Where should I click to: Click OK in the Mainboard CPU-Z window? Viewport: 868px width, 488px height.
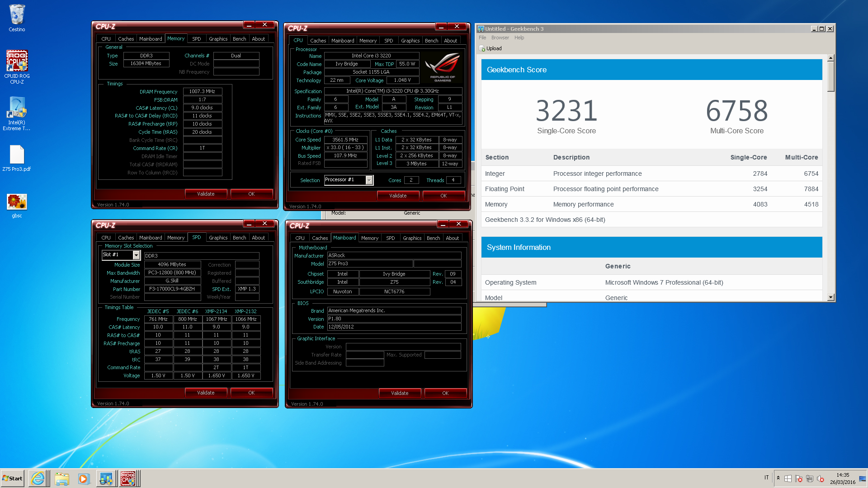[445, 393]
